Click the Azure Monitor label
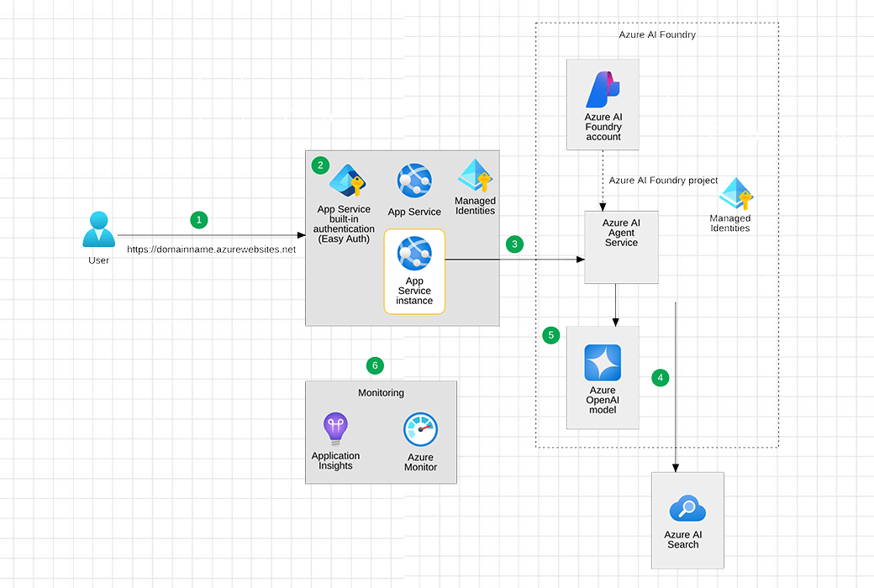Viewport: 874px width, 588px height. 420,463
